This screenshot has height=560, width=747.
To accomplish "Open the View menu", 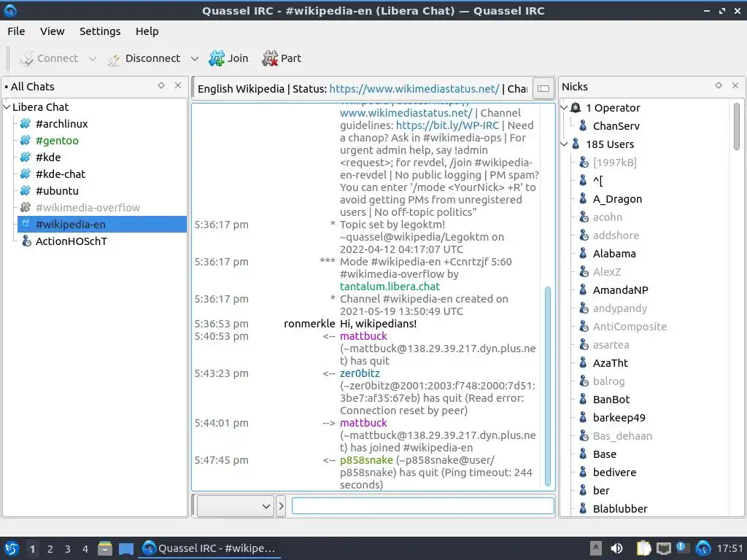I will coord(52,31).
